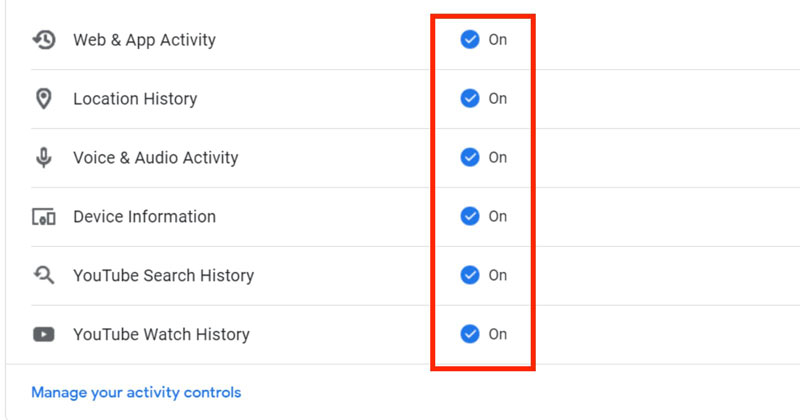
Task: Toggle the YouTube Watch History checkmark
Action: click(x=470, y=334)
